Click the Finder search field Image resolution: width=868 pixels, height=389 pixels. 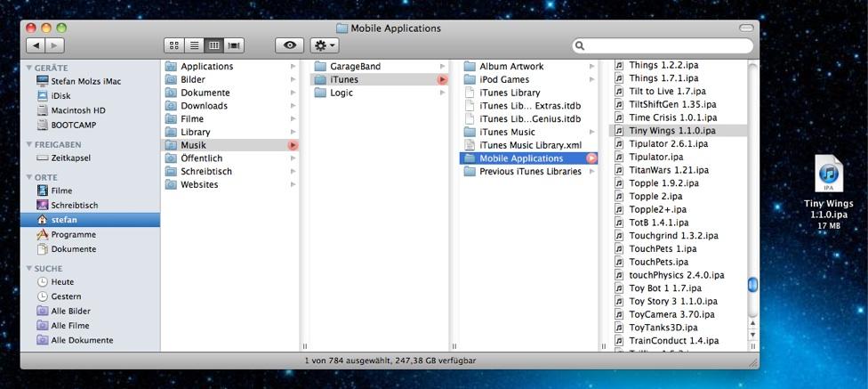(x=663, y=45)
